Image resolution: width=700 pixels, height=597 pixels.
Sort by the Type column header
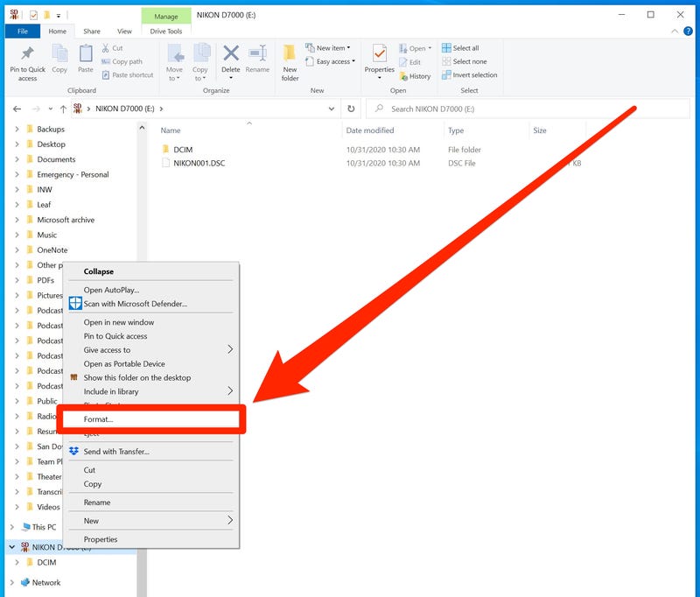pos(456,130)
